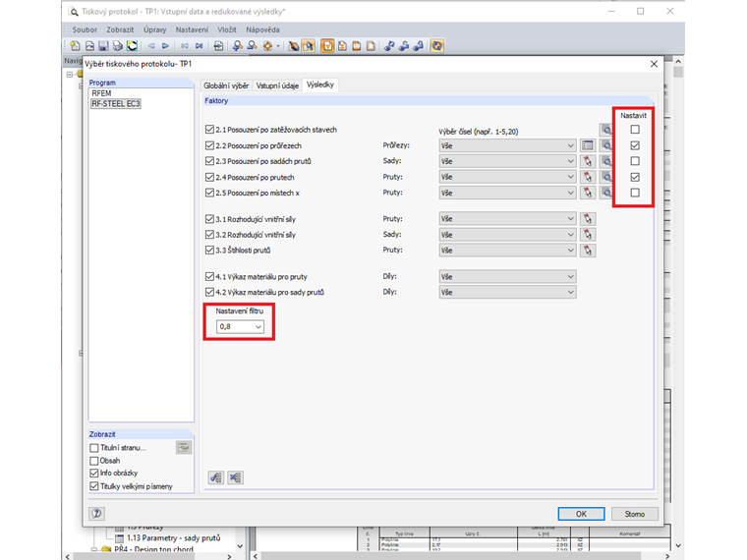747x560 pixels.
Task: Click the orange lifebuoy toolbar icon
Action: click(x=267, y=46)
